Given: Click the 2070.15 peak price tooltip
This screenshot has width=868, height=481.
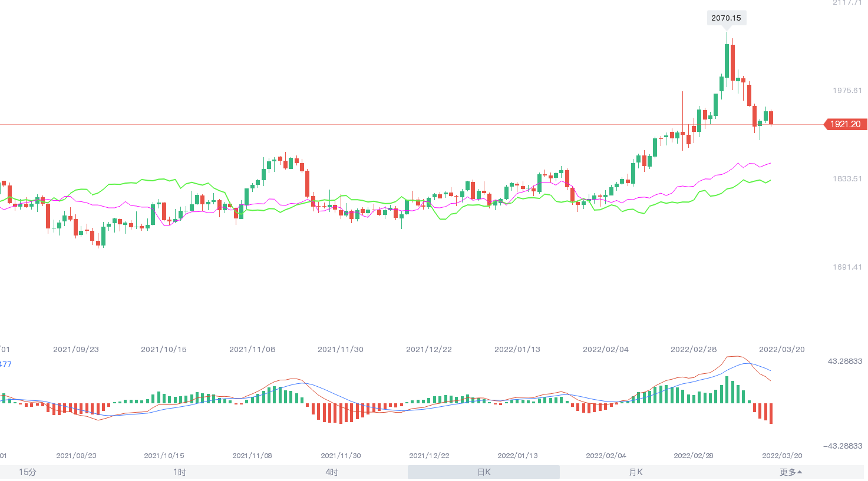Looking at the screenshot, I should [726, 18].
